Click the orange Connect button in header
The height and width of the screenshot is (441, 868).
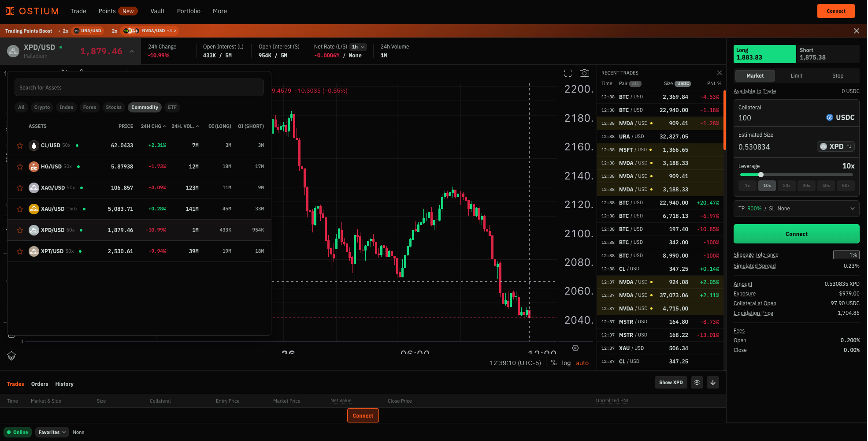point(836,11)
